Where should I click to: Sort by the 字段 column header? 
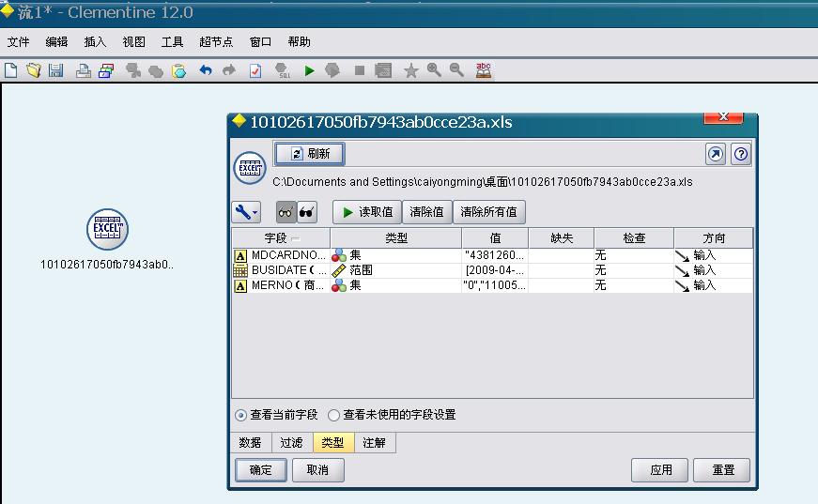point(281,238)
